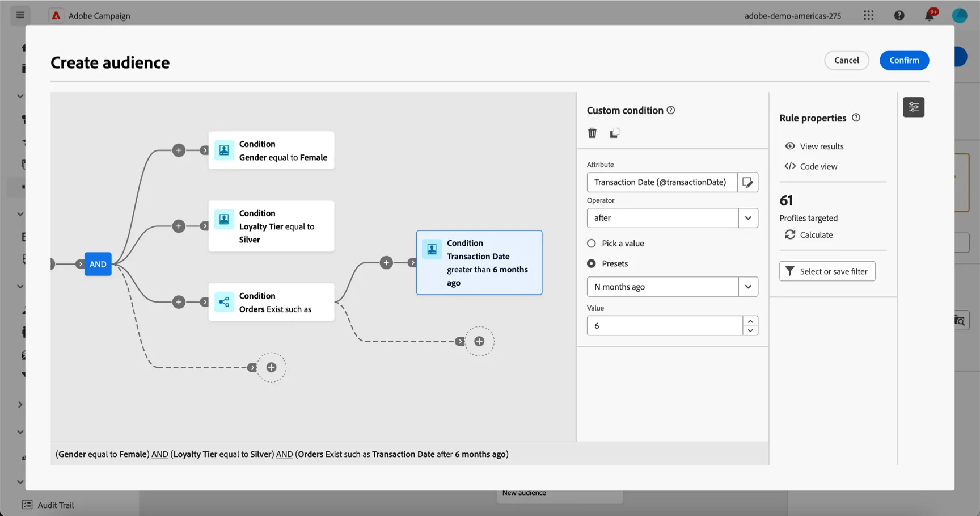Select the Pick a value radio button
Image resolution: width=980 pixels, height=516 pixels.
coord(592,243)
